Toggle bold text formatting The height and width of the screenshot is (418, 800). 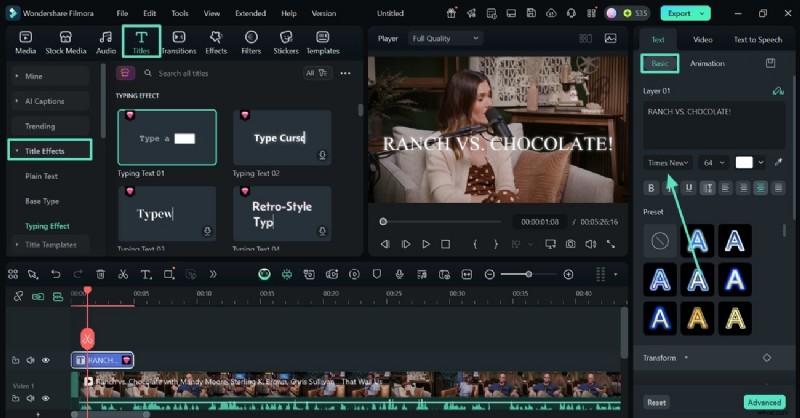[x=652, y=187]
